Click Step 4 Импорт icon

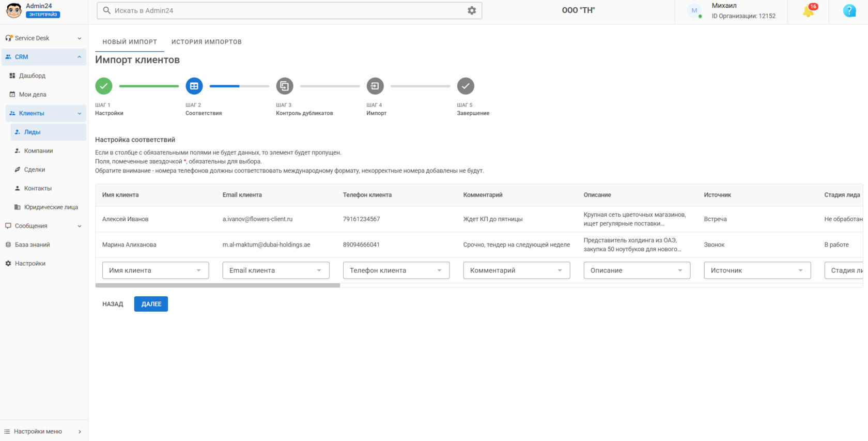click(375, 86)
